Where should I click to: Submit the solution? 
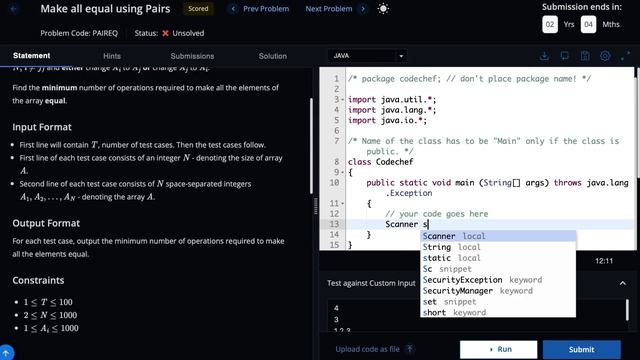tap(582, 349)
